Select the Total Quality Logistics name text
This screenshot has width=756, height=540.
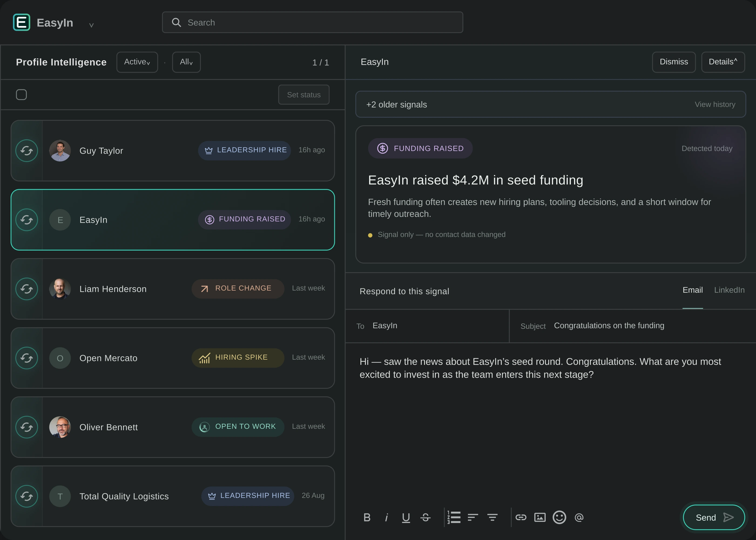tap(124, 497)
